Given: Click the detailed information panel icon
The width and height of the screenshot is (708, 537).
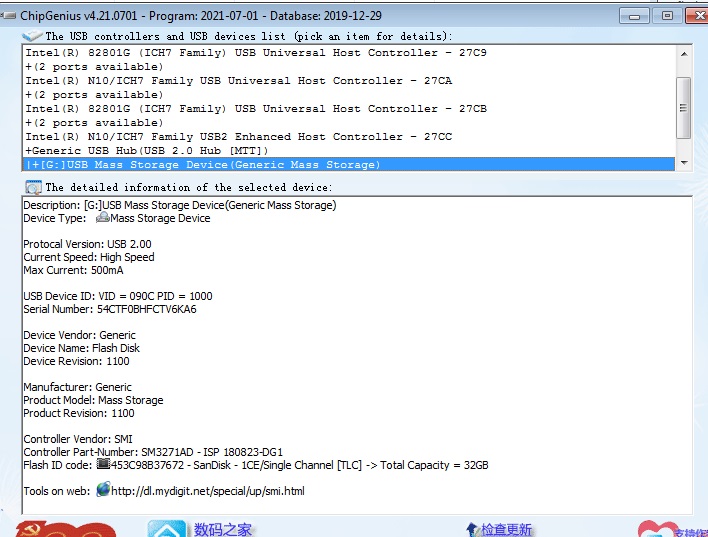Looking at the screenshot, I should (33, 187).
